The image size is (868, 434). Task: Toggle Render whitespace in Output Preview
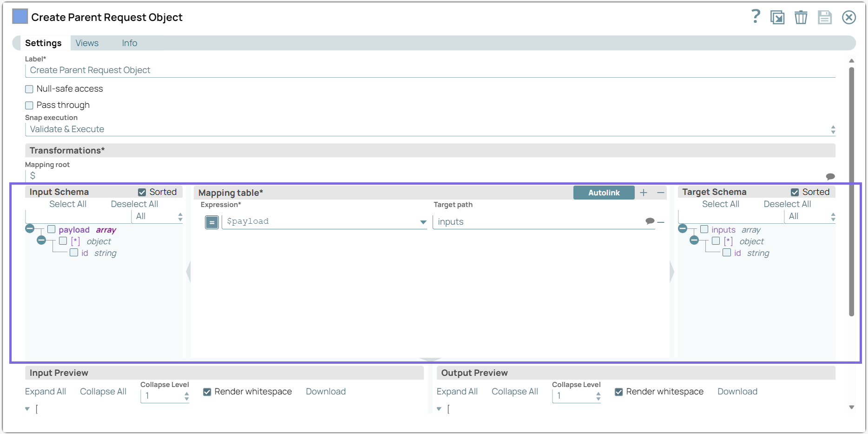coord(619,392)
